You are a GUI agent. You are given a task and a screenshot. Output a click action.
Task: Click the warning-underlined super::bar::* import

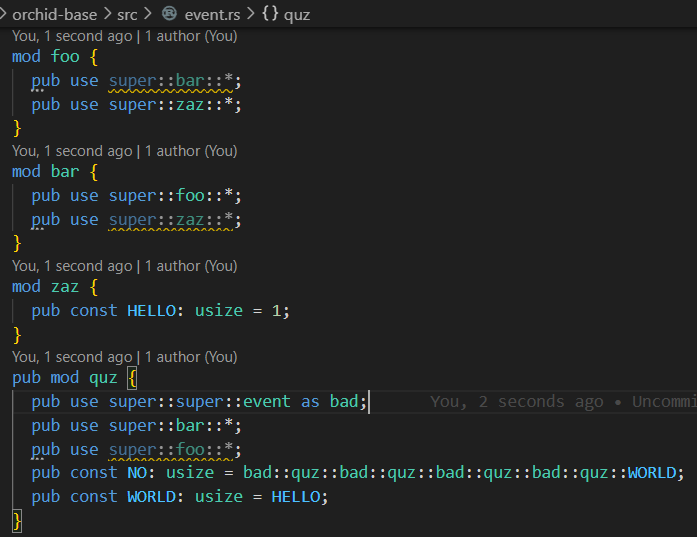pyautogui.click(x=171, y=81)
